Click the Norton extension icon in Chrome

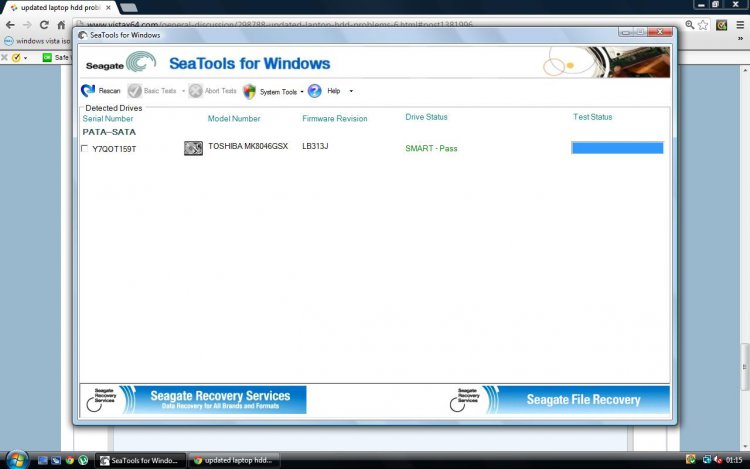coord(721,25)
